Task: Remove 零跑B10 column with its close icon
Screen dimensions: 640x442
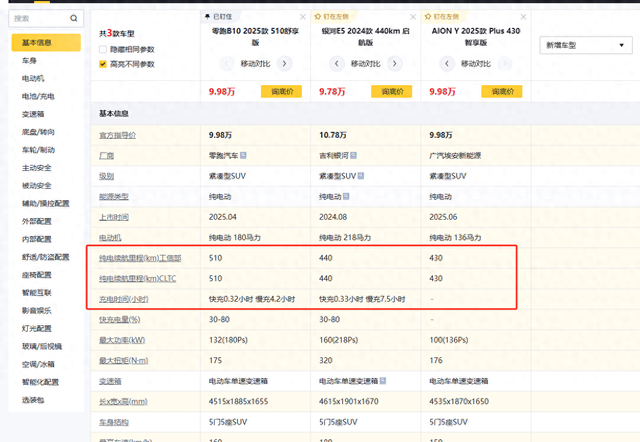Action: [303, 17]
